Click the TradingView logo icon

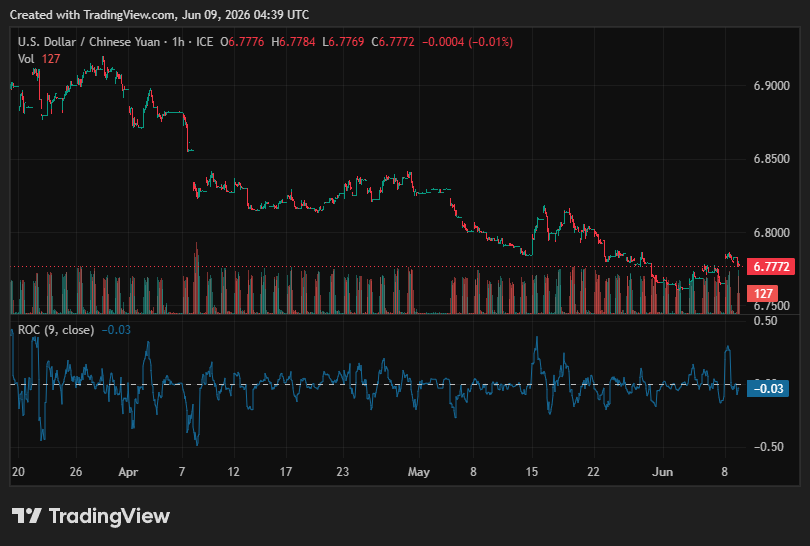coord(26,516)
